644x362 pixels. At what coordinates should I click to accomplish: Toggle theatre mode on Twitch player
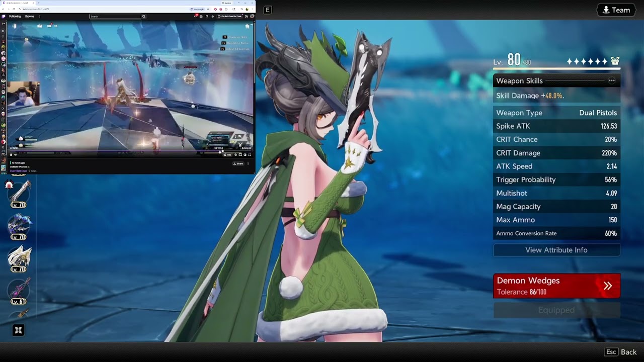pos(245,155)
